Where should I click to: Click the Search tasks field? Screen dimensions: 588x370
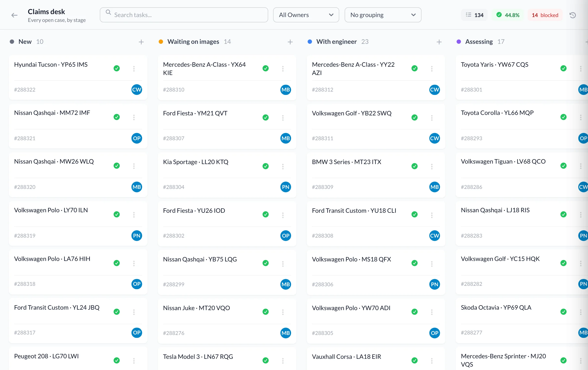(x=184, y=15)
